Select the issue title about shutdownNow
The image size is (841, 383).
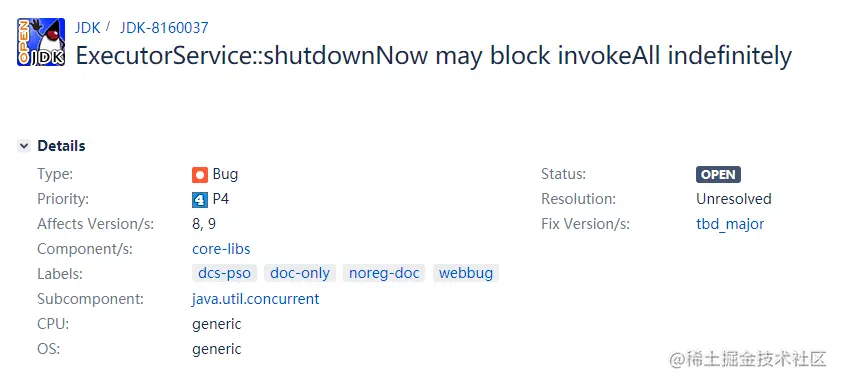(433, 56)
